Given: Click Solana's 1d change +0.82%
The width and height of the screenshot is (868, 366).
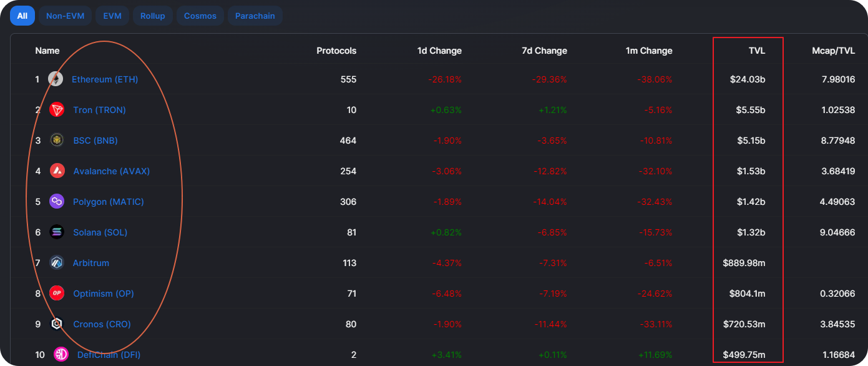Looking at the screenshot, I should (x=446, y=232).
